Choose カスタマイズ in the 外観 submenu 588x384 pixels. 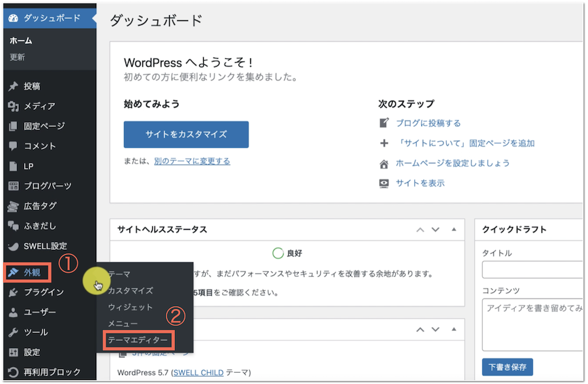point(131,290)
